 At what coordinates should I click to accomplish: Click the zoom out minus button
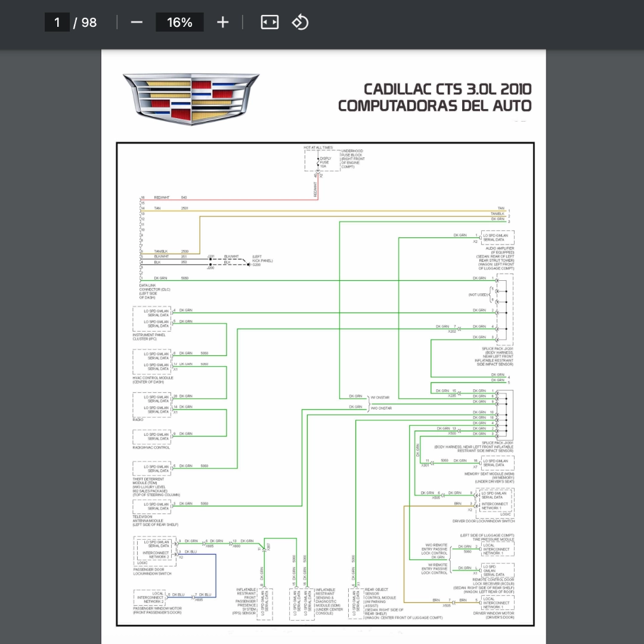tap(137, 22)
